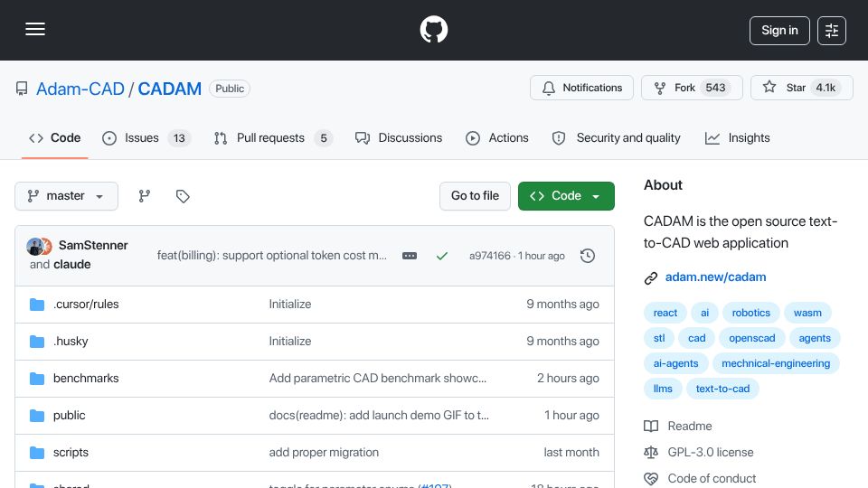Open the scripts folder

[x=71, y=453]
